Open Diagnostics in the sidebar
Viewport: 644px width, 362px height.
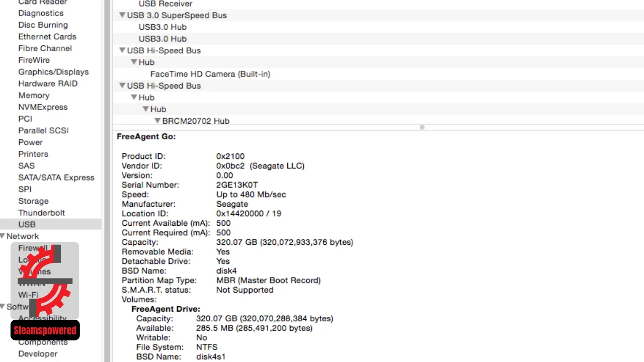[41, 13]
